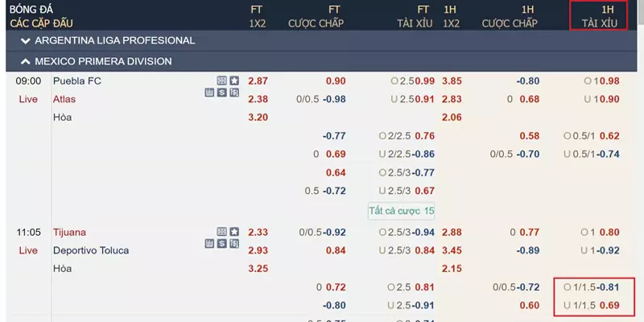Viewport: 644px width, 322px height.
Task: Click the dollar sign icon for Tijuana vs Toluca
Action: tap(222, 244)
